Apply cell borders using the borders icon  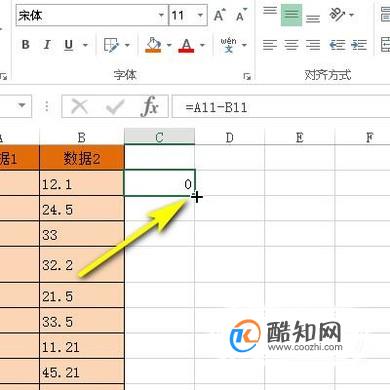click(x=111, y=45)
